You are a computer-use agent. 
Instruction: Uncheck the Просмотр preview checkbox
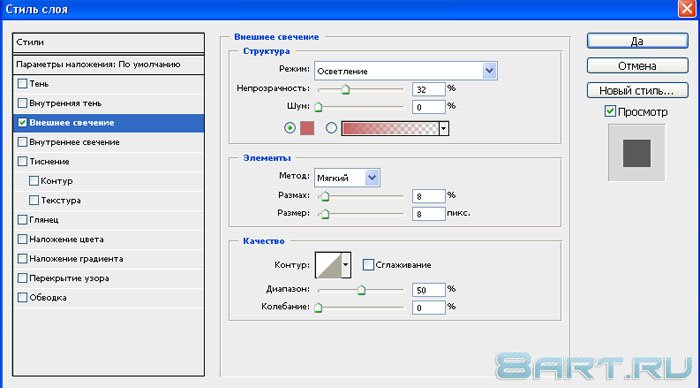tap(610, 111)
